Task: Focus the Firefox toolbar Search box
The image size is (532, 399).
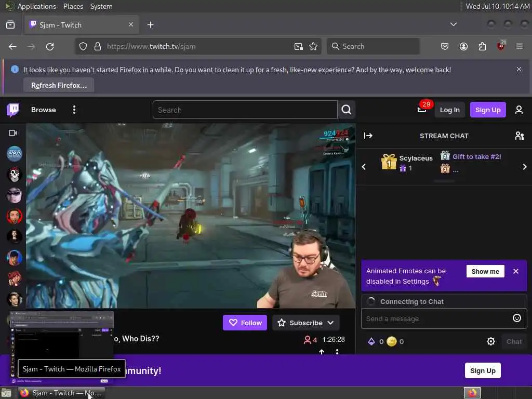Action: [x=373, y=46]
